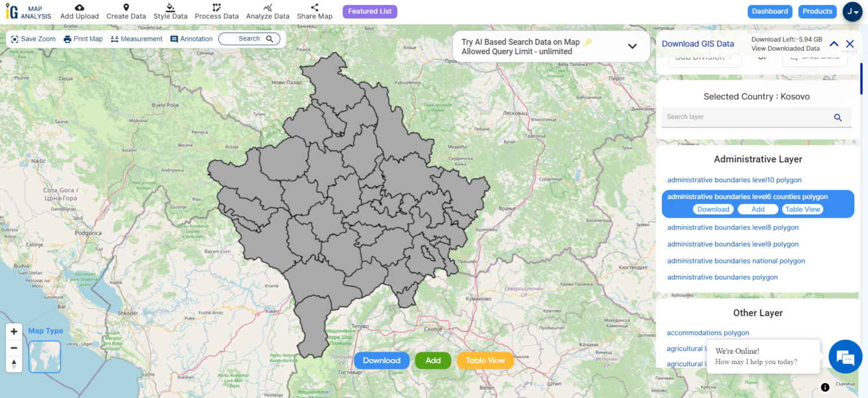Click the Add Upload cloud icon

pos(79,7)
